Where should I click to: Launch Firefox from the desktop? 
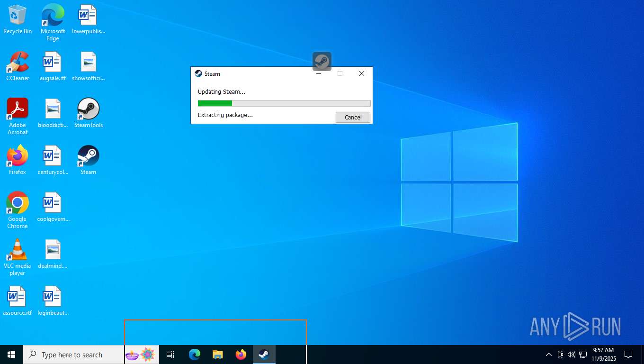(18, 160)
